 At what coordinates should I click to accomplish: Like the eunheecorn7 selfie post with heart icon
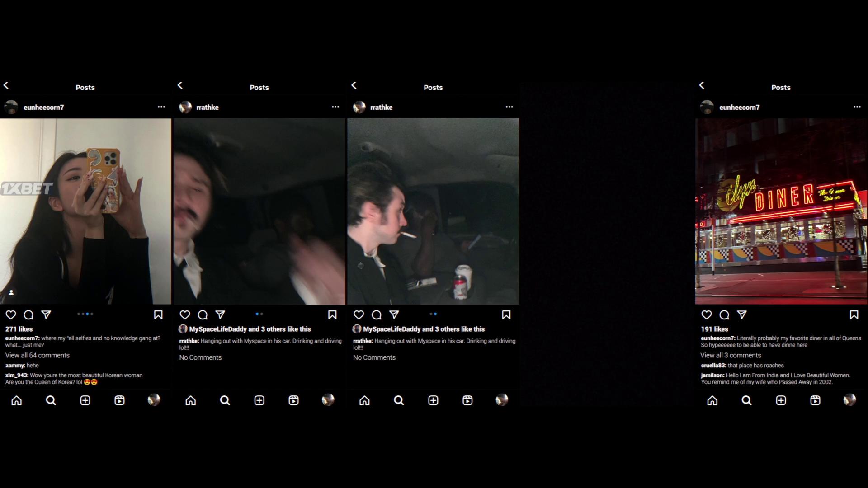click(11, 315)
